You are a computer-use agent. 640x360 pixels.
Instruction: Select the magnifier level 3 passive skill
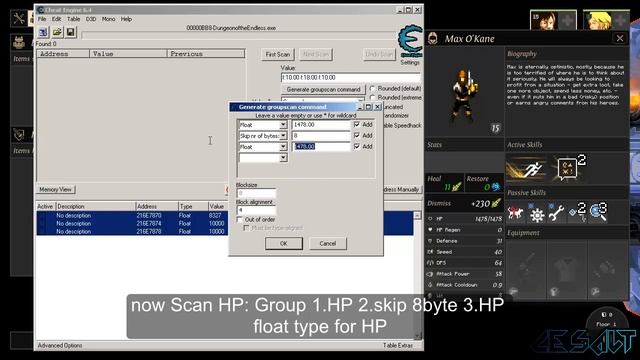(598, 212)
